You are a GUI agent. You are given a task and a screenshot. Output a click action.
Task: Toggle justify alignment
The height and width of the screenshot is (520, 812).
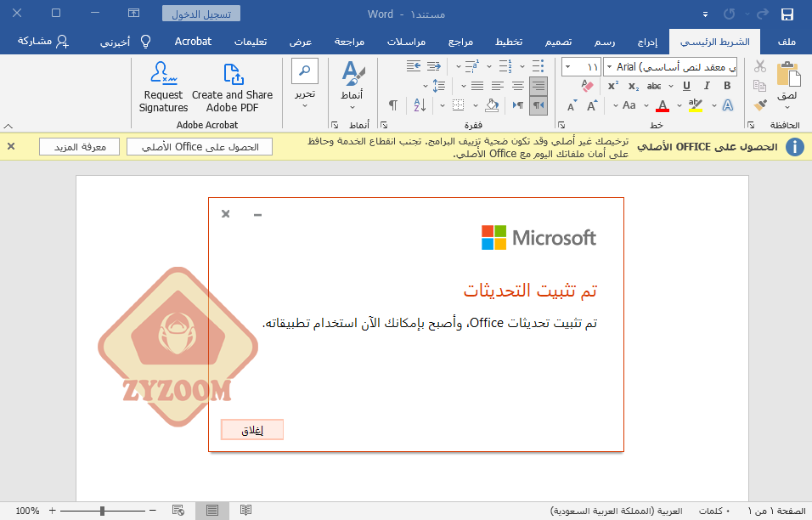coord(477,86)
